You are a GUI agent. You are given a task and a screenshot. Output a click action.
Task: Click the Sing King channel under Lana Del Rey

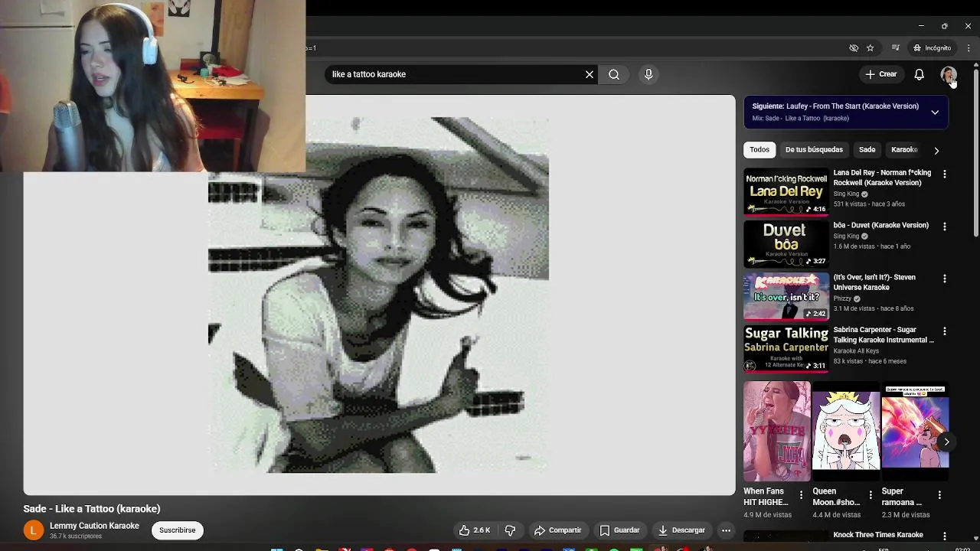[x=846, y=194]
